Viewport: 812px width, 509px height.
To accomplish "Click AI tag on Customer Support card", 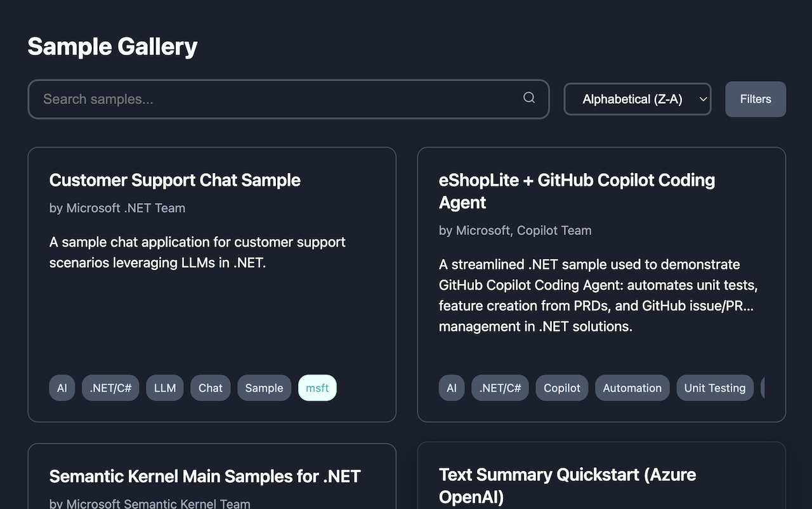I will pos(62,389).
